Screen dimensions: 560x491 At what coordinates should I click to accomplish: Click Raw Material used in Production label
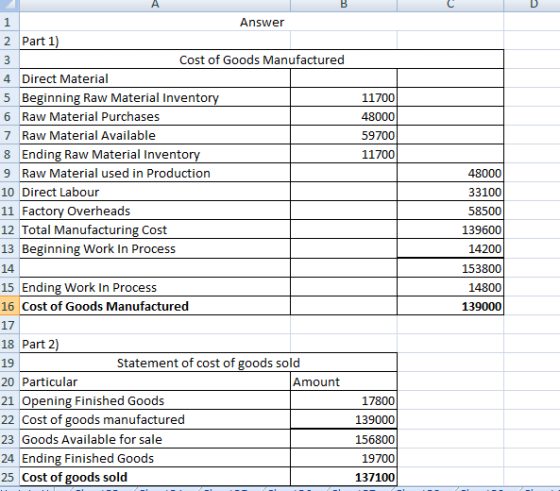[x=155, y=173]
